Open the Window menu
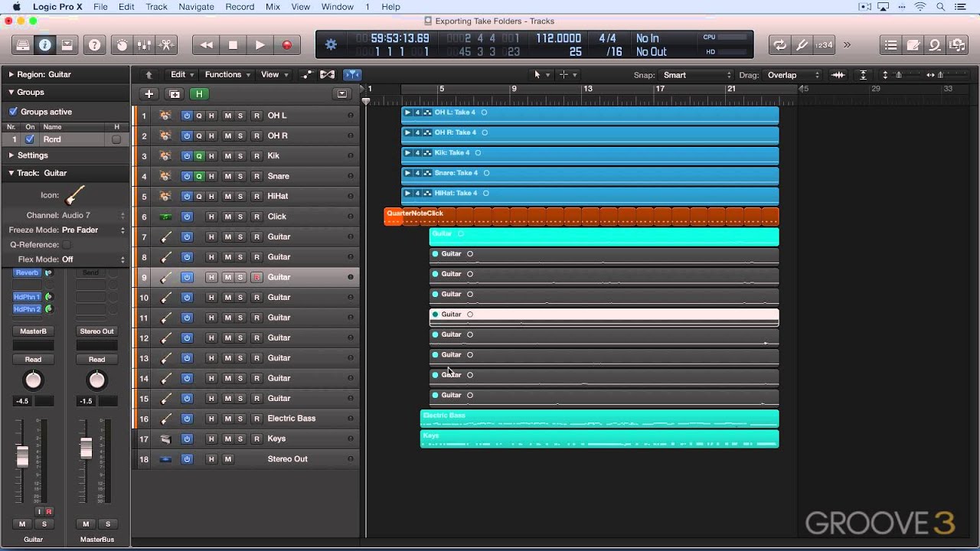Screen dimensions: 980x551 coord(337,7)
